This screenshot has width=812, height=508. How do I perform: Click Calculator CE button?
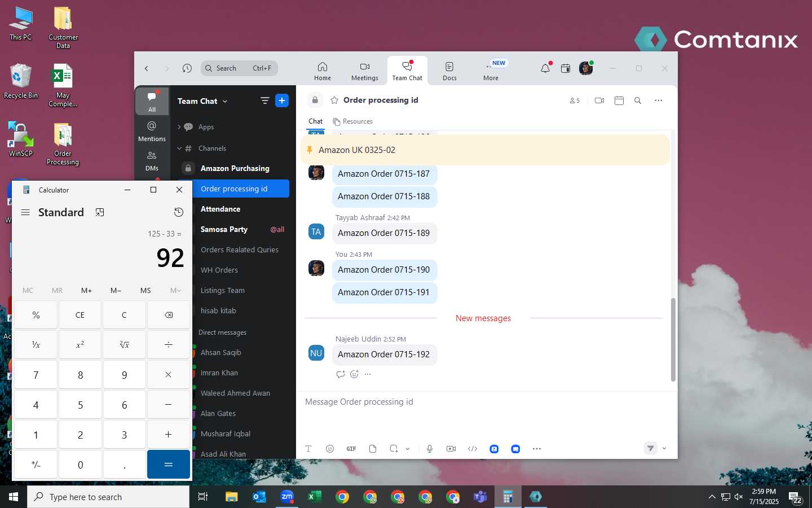coord(80,315)
